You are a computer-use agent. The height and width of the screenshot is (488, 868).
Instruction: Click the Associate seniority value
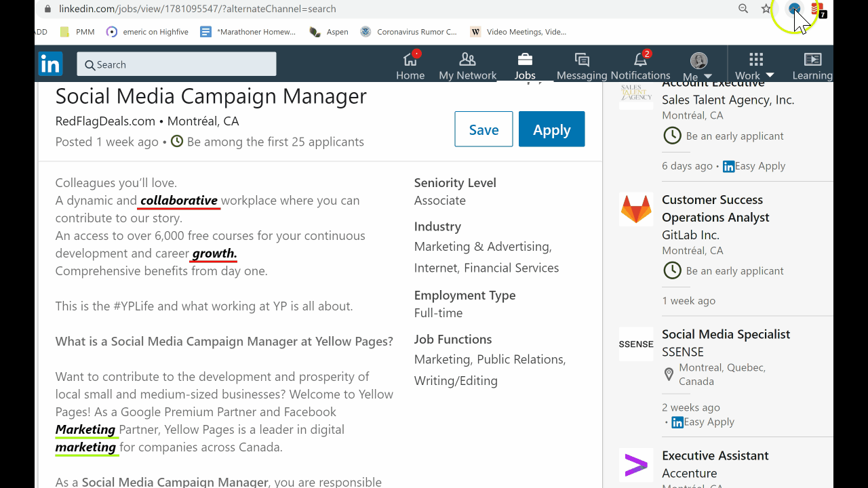pyautogui.click(x=440, y=201)
